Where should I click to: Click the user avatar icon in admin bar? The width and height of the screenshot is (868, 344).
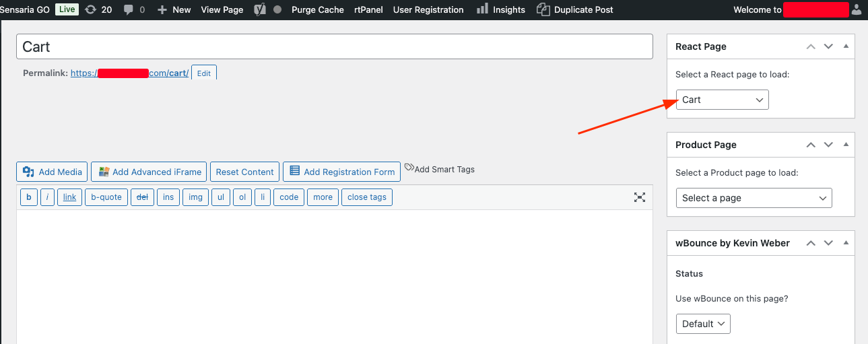(856, 9)
